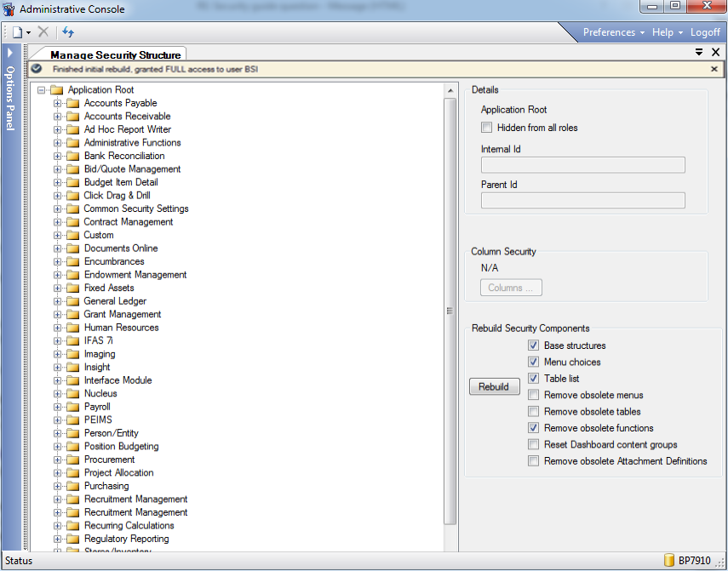
Task: Click the Payroll folder icon
Action: point(73,408)
